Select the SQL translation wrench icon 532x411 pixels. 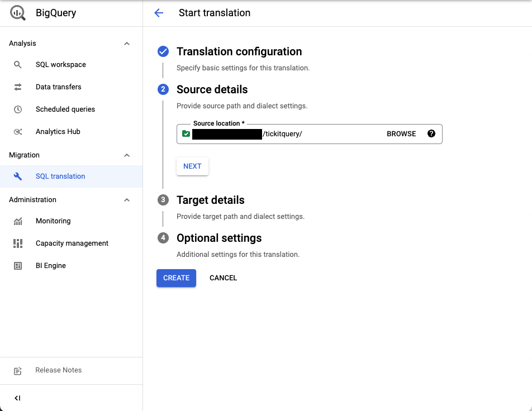point(17,176)
